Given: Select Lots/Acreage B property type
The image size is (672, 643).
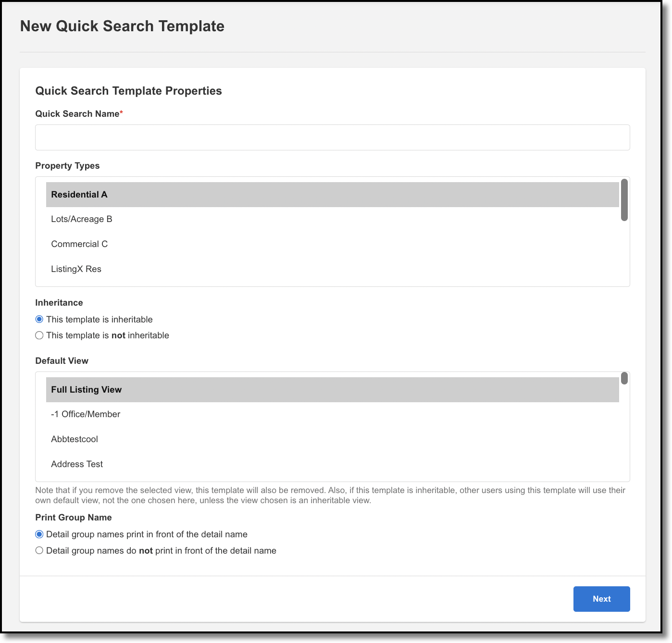Looking at the screenshot, I should click(332, 219).
